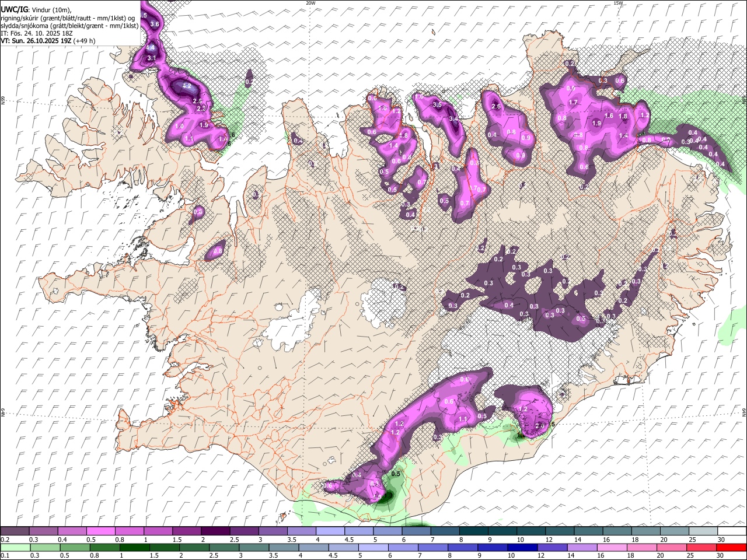Click the UWC/IG Vindur (10m) title line
Viewport: 747px width, 560px height.
click(36, 9)
